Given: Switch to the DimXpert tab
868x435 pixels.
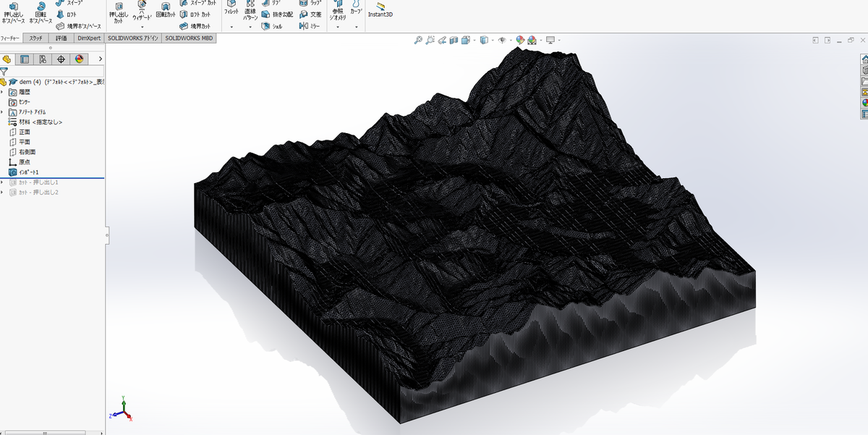Looking at the screenshot, I should coord(89,38).
